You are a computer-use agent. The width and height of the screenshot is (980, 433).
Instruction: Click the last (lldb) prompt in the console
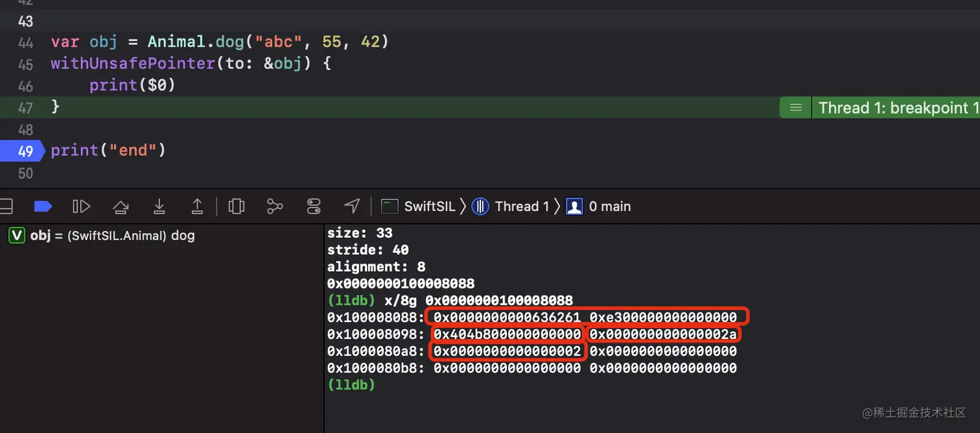[351, 385]
